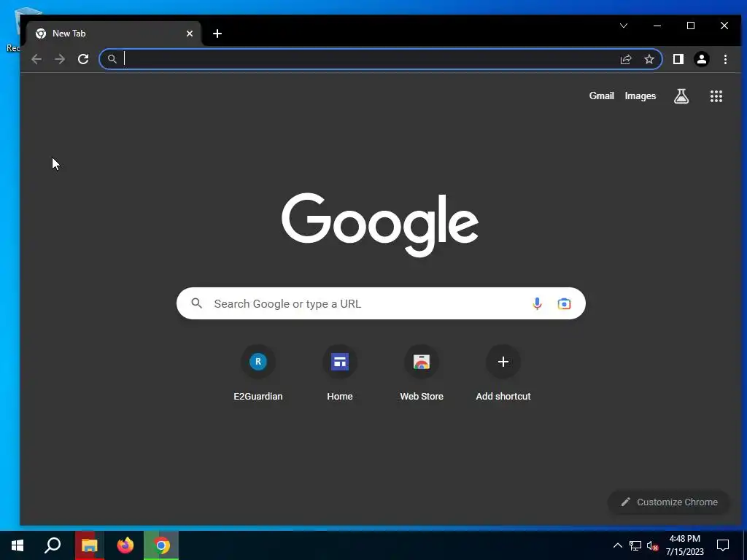Screen dimensions: 747x560
Task: Open the notification center icon
Action: coord(723,545)
